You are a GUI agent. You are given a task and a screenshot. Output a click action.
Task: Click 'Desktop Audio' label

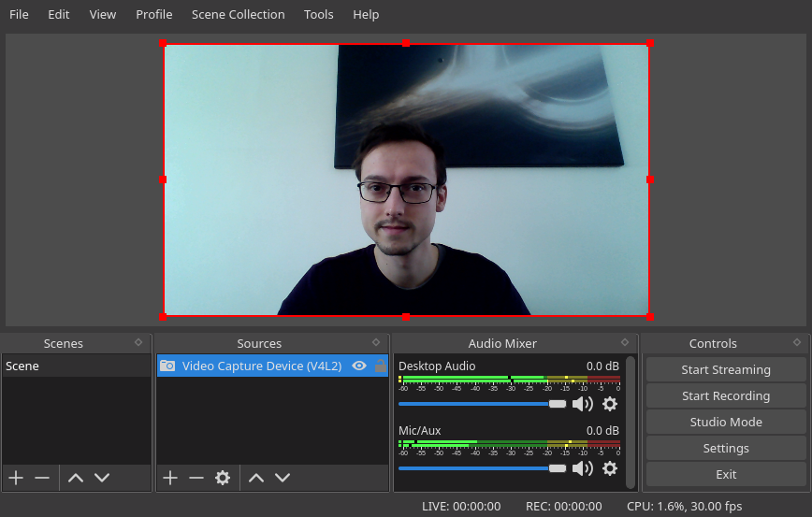437,366
